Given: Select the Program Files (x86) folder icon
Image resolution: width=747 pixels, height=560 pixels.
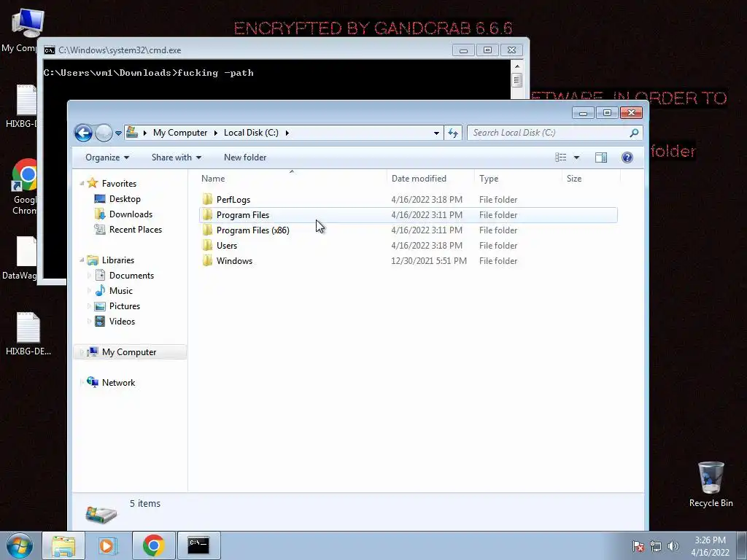Looking at the screenshot, I should click(207, 230).
